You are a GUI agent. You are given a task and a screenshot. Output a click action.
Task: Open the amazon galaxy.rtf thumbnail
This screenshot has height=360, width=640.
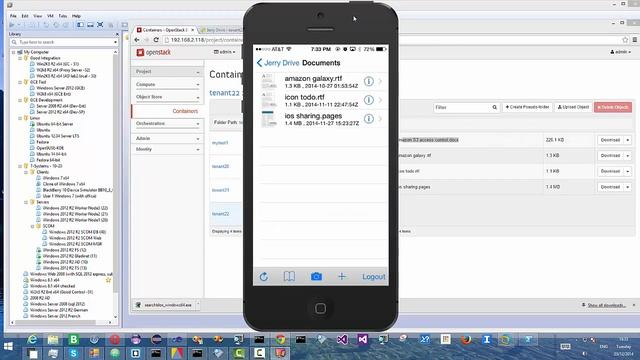coord(269,81)
